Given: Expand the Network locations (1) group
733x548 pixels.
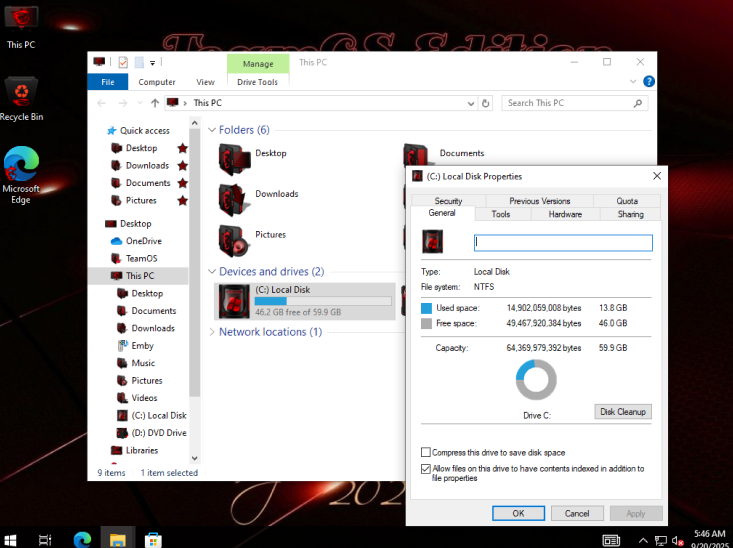Looking at the screenshot, I should (x=212, y=332).
